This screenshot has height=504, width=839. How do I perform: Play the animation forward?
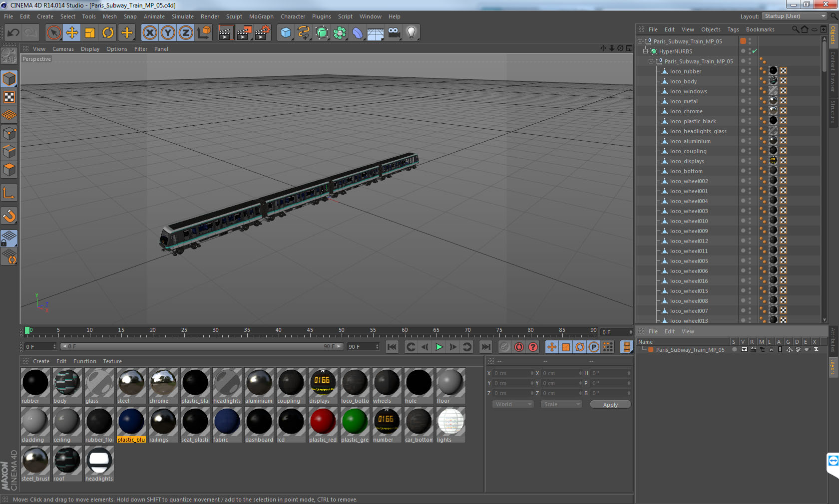pyautogui.click(x=439, y=347)
